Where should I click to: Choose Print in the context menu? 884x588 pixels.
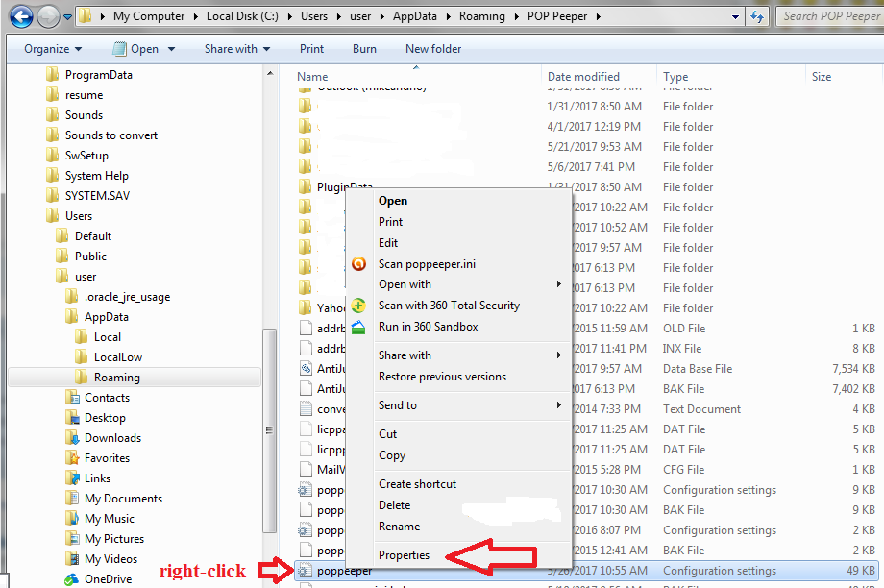(391, 222)
